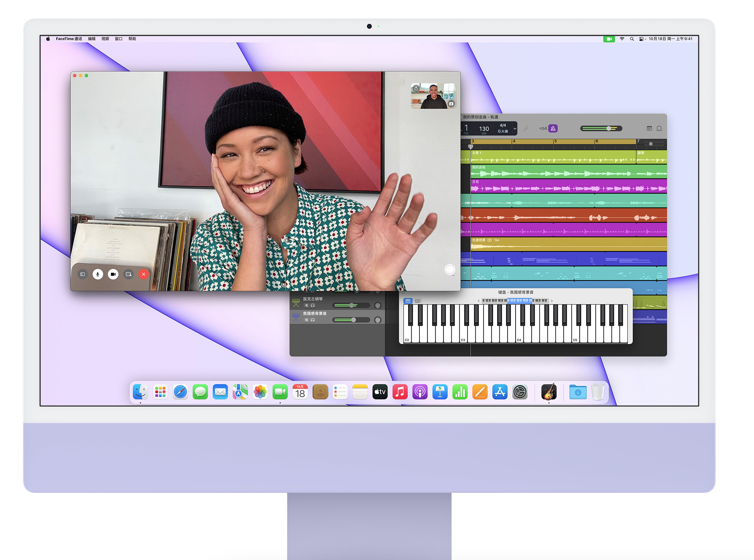754x560 pixels.
Task: Open the 视频 menu
Action: click(x=105, y=39)
